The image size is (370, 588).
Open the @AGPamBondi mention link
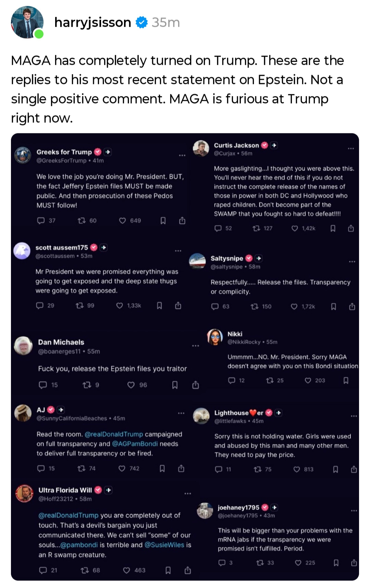(135, 444)
